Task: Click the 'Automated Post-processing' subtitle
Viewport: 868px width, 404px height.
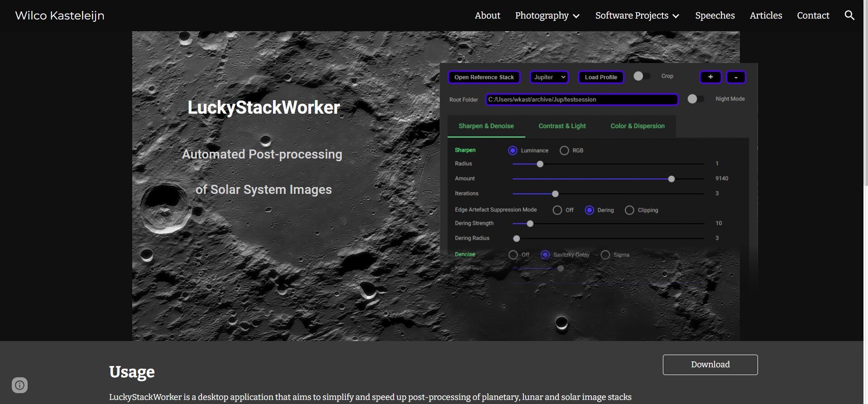Action: (x=262, y=154)
